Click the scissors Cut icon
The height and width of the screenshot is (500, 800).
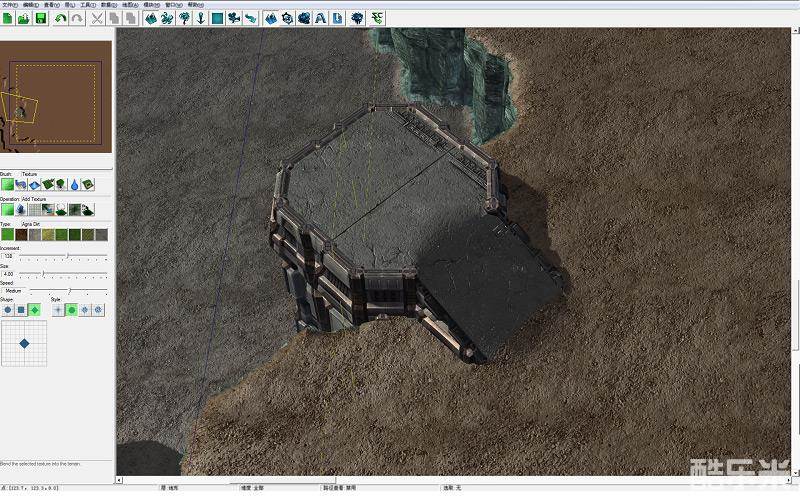point(97,18)
